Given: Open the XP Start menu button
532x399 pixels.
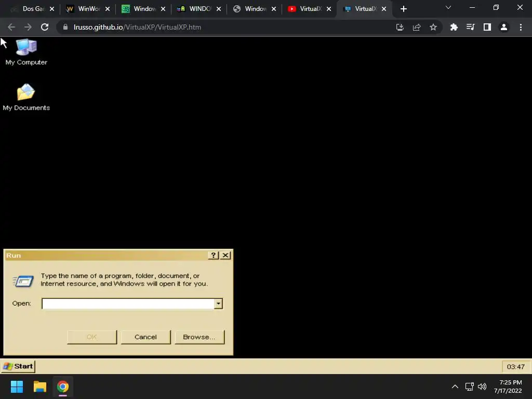Looking at the screenshot, I should 18,366.
